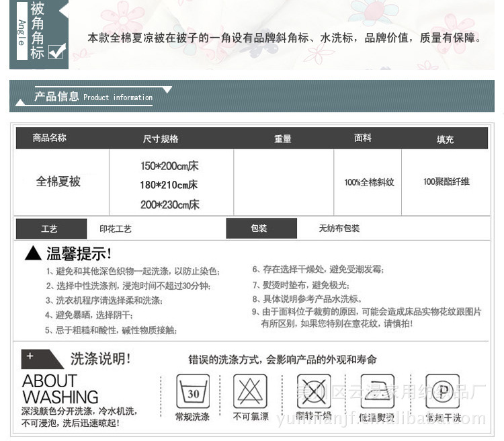504x441 pixels.
Task: Click the black warning triangle beside 温馨提示
Action: tap(34, 253)
